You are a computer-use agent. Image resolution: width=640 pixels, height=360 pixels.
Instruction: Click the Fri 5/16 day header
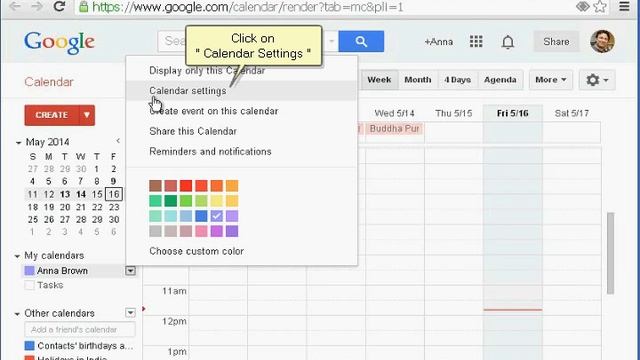(513, 113)
